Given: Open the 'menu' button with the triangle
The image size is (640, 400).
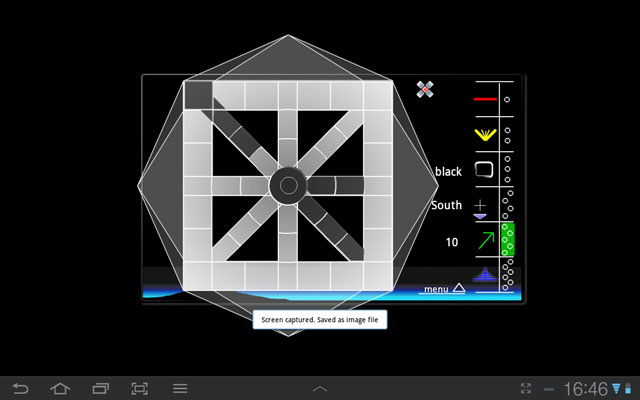Looking at the screenshot, I should [x=444, y=289].
